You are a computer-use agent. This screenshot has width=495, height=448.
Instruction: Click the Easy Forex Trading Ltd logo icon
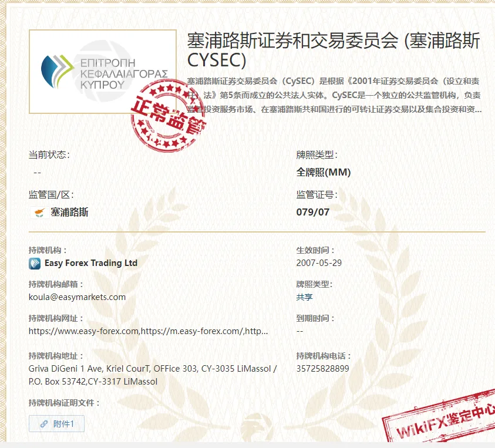(35, 263)
